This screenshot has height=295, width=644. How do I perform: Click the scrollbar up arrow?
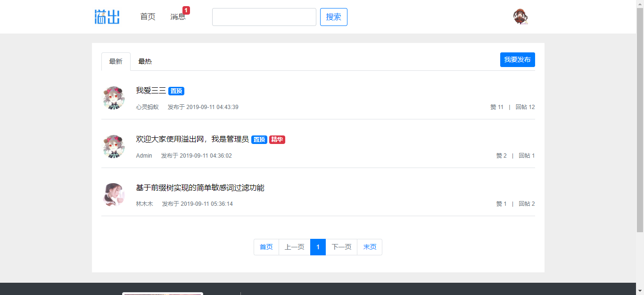640,4
